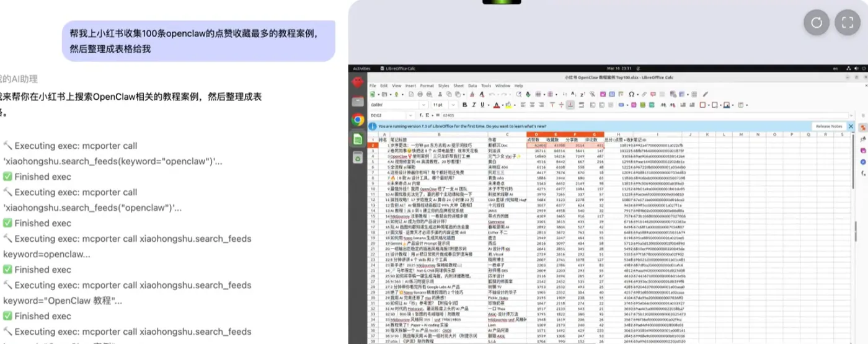Viewport: 868px width, 344px height.
Task: Click the Name Box showing D2:G2
Action: (387, 115)
